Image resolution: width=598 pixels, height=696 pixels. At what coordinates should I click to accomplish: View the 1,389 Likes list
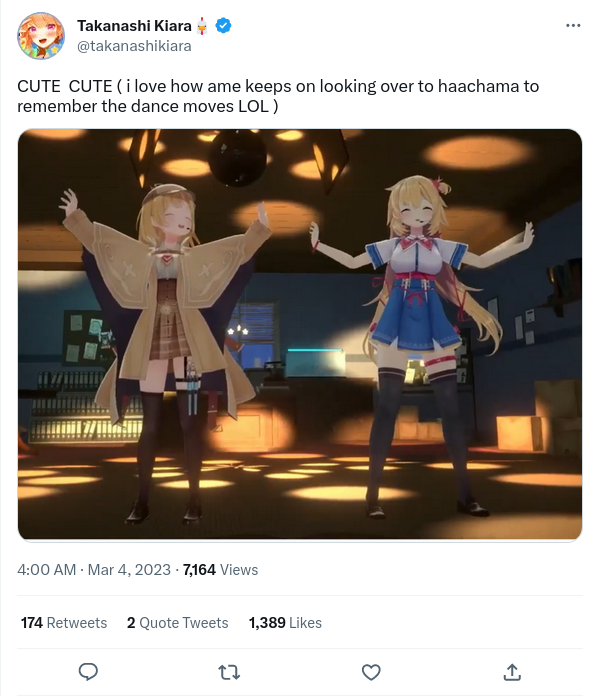(x=285, y=623)
